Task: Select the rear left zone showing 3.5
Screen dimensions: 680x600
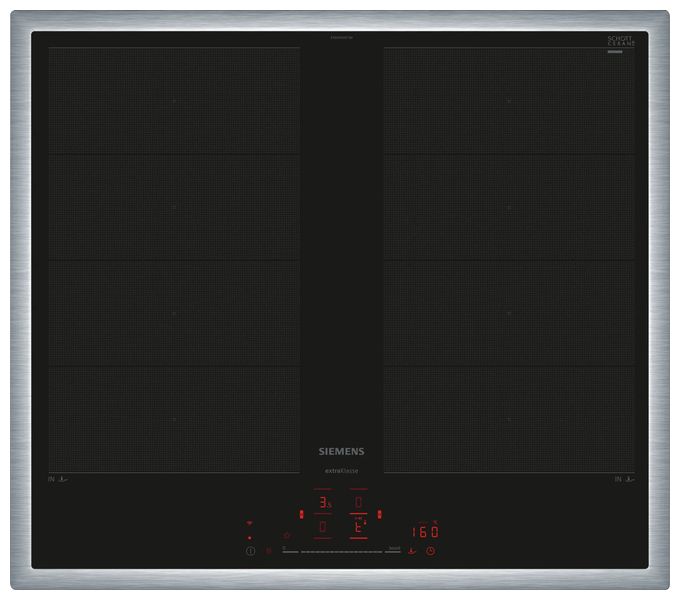Action: (325, 502)
